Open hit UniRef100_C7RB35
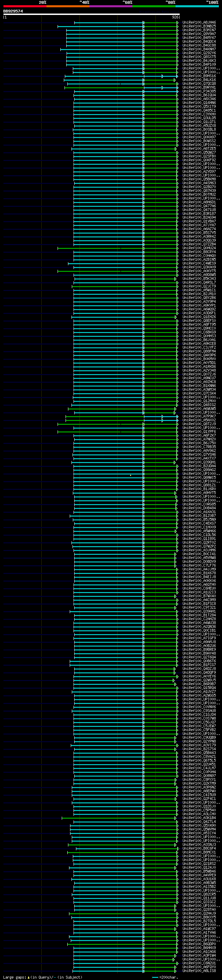Screen dimensions: 222x980 click(x=199, y=447)
